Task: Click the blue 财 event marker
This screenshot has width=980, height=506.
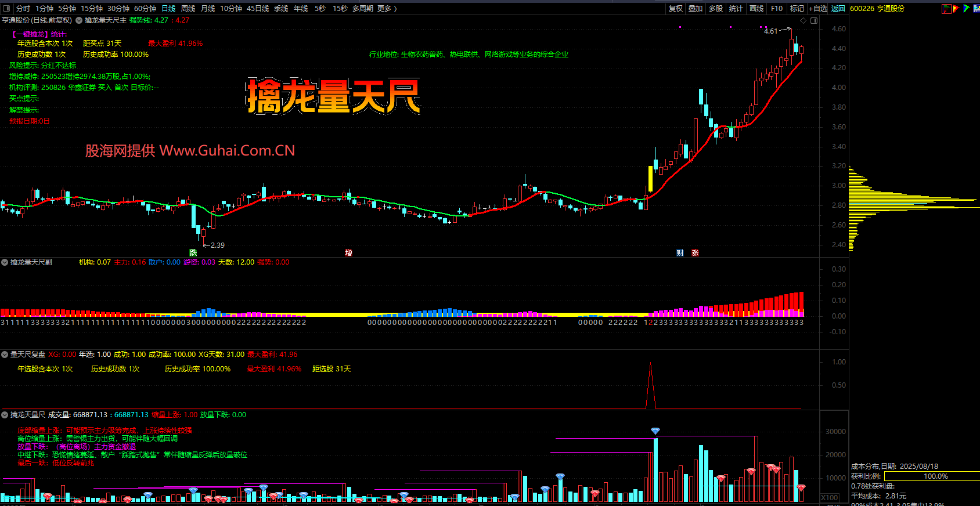Action: [x=680, y=253]
